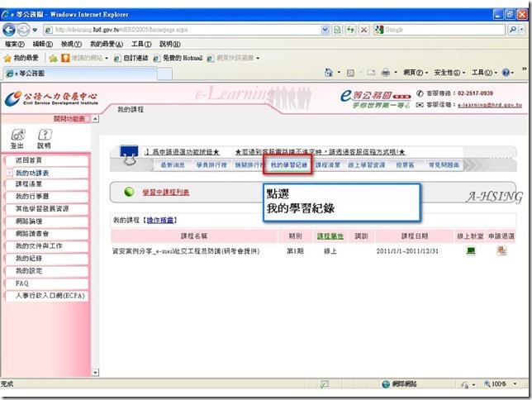Open the 編輯(E) menu
The height and width of the screenshot is (400, 532).
point(43,44)
